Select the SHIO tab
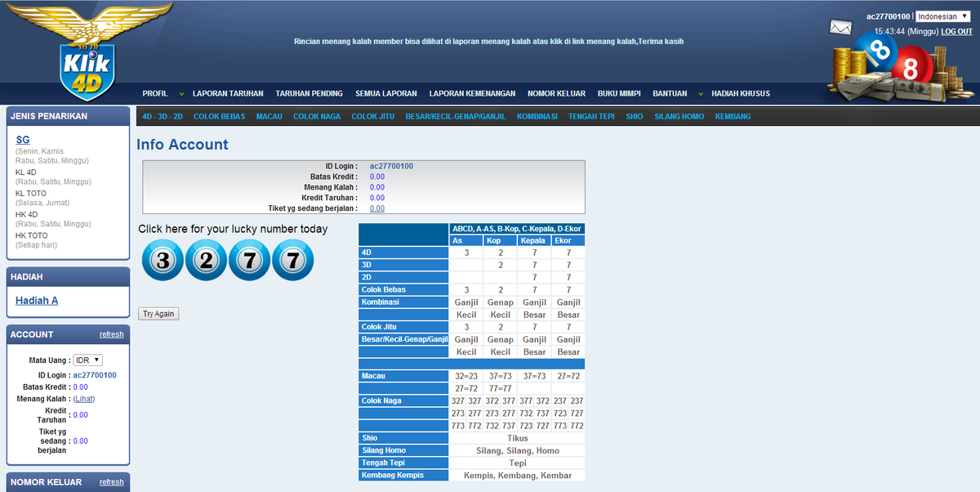The height and width of the screenshot is (492, 980). point(635,117)
